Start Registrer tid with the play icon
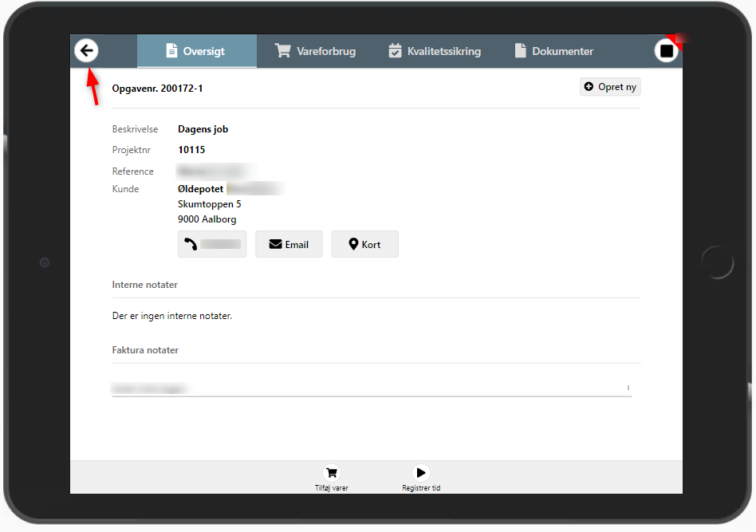The image size is (756, 532). (x=421, y=472)
